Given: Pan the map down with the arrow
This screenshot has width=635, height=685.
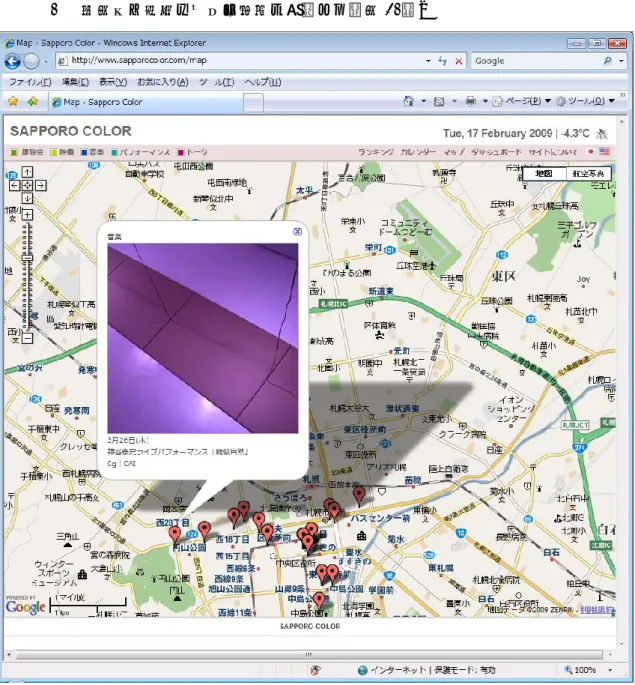Looking at the screenshot, I should pyautogui.click(x=27, y=199).
